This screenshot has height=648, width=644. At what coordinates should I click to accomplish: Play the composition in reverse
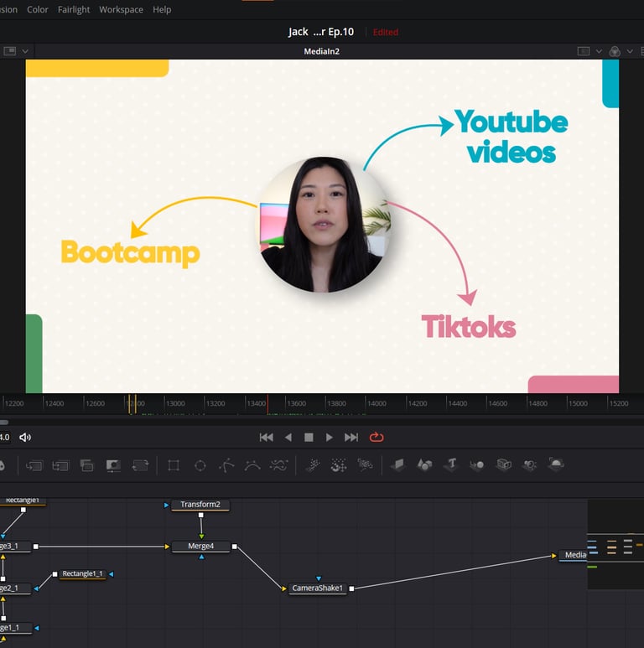click(288, 438)
